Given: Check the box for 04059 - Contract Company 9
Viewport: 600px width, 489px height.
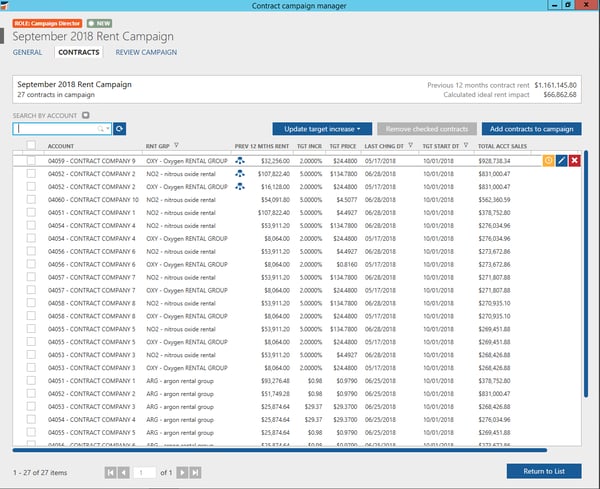Looking at the screenshot, I should [32, 160].
